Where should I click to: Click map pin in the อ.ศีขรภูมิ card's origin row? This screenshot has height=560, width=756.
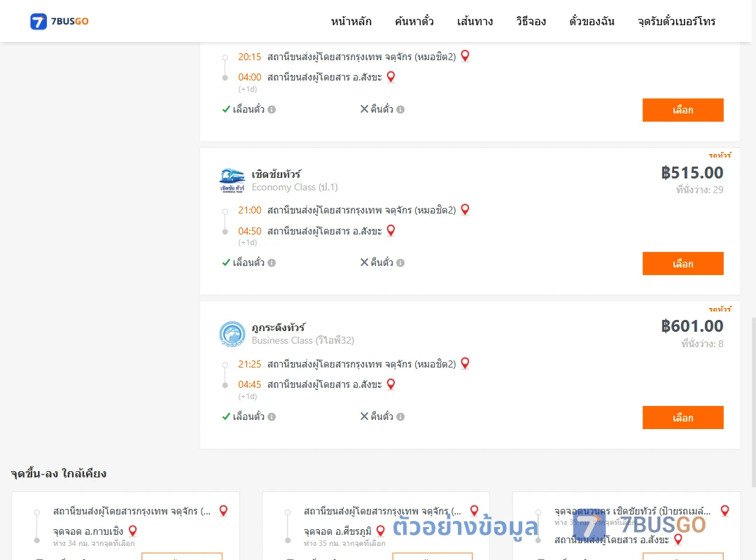pyautogui.click(x=475, y=510)
